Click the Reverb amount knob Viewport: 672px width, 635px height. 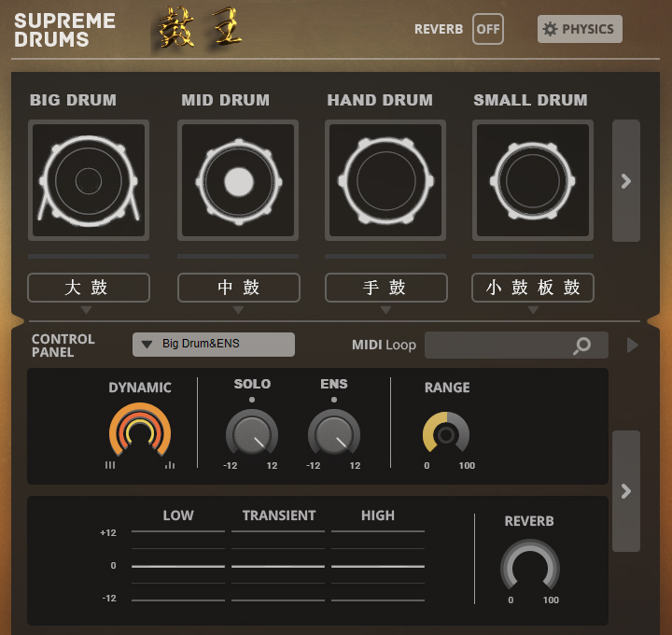530,565
